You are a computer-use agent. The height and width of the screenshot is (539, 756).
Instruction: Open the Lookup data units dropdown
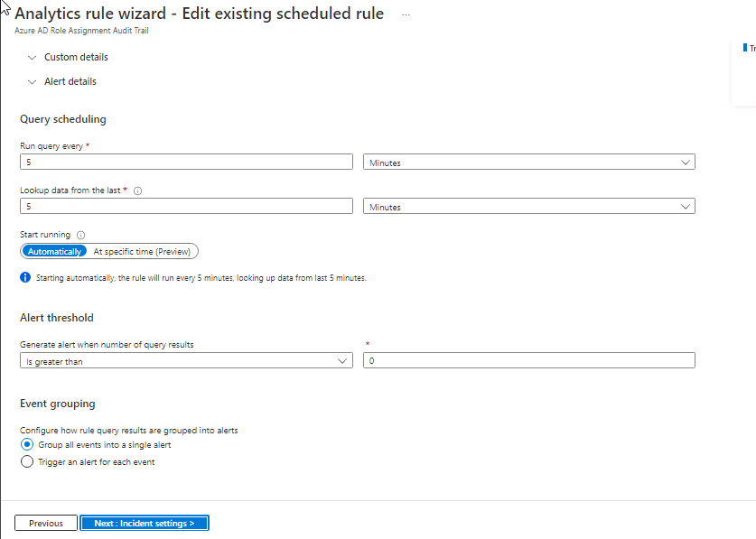click(x=529, y=207)
